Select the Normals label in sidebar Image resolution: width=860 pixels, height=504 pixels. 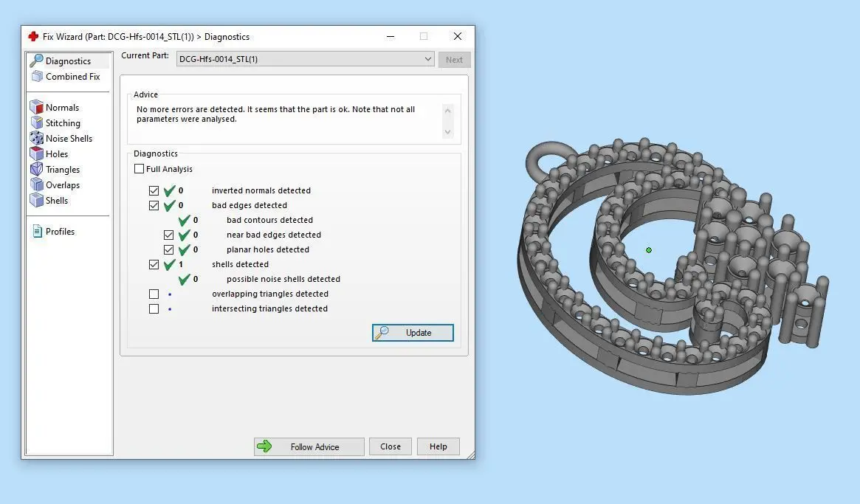click(x=63, y=108)
